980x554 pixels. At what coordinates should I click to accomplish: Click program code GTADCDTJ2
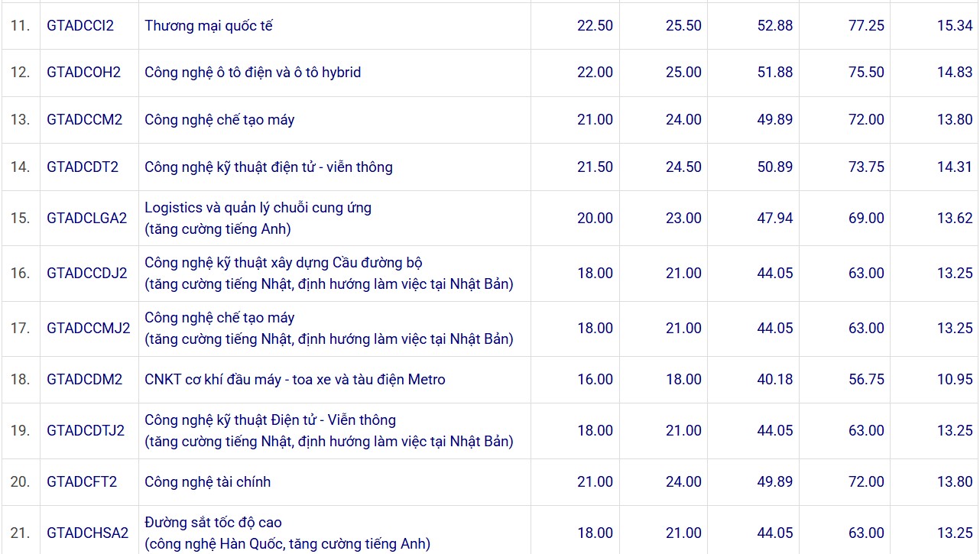click(x=86, y=430)
